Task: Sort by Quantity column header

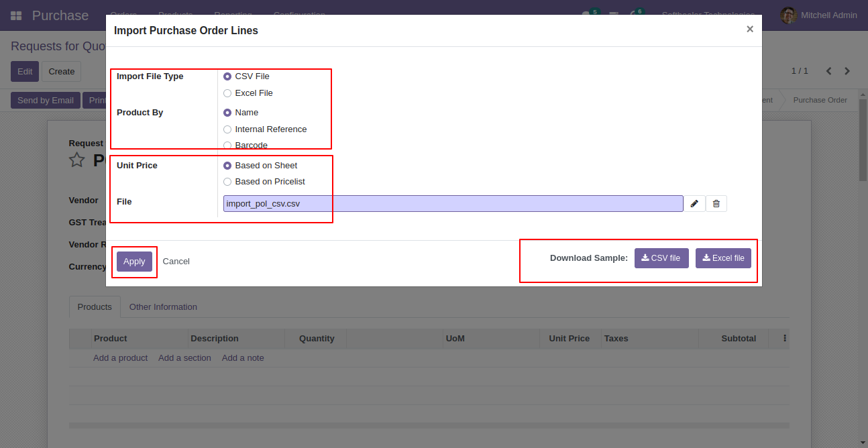Action: pyautogui.click(x=316, y=339)
